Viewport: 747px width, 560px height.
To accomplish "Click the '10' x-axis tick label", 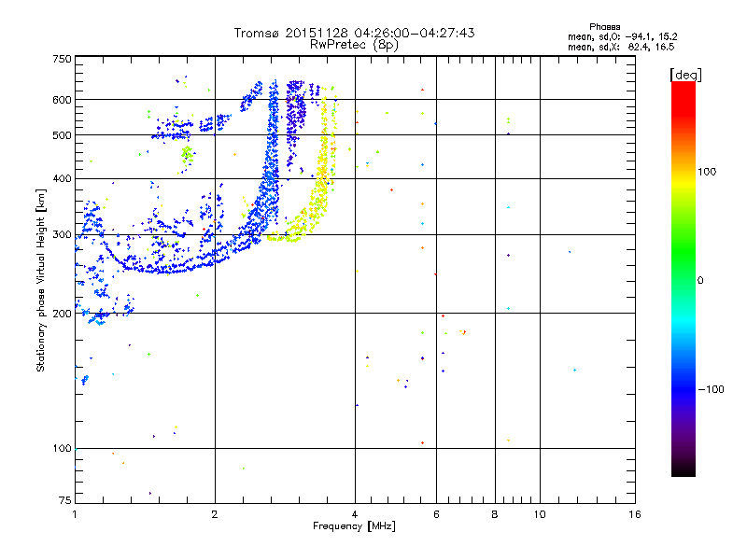I will pyautogui.click(x=540, y=514).
